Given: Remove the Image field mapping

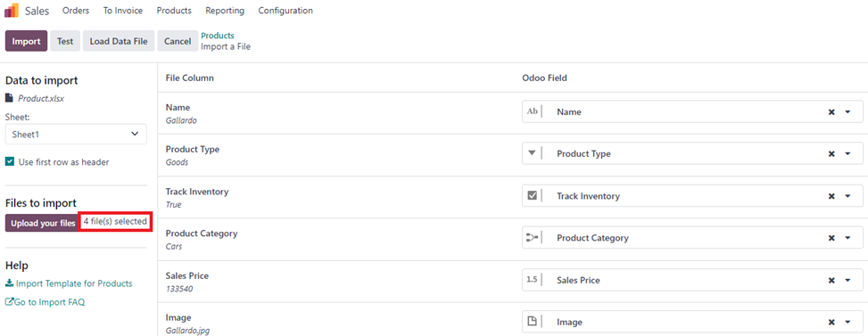Looking at the screenshot, I should pos(831,322).
